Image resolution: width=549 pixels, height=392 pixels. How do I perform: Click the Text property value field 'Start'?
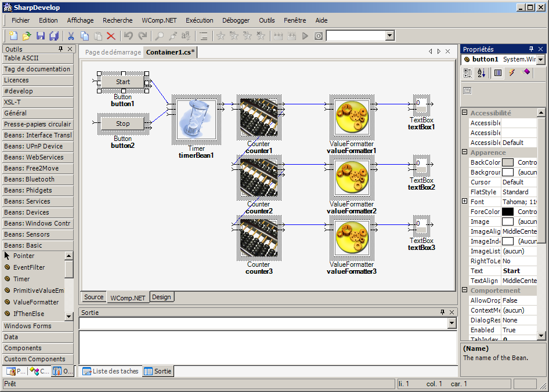click(x=519, y=271)
